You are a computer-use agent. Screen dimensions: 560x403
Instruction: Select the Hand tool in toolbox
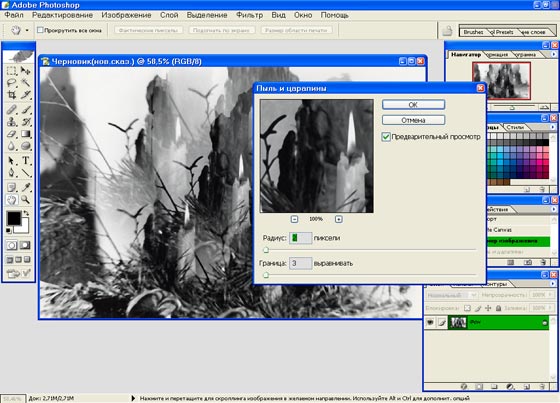[11, 199]
